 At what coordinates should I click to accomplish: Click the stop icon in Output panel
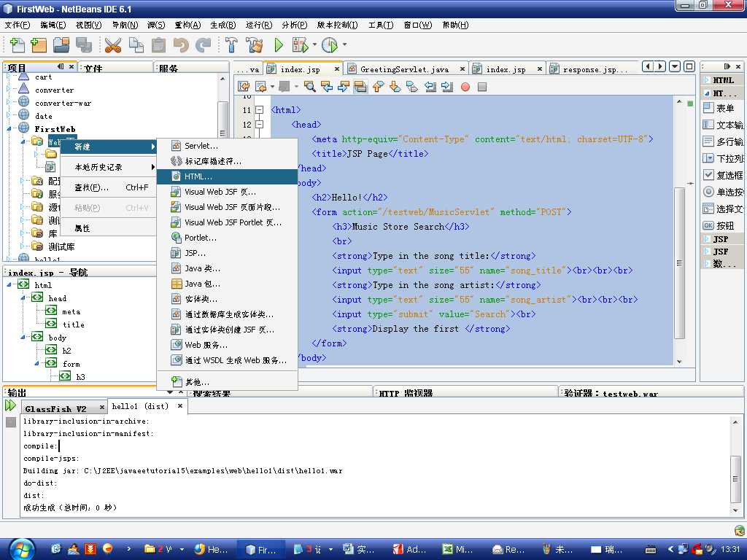coord(10,422)
